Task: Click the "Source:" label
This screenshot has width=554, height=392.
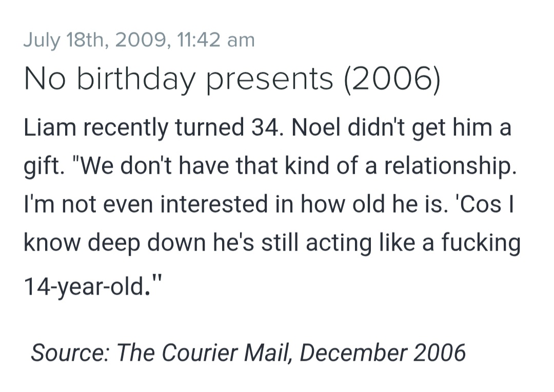Action: (x=70, y=352)
